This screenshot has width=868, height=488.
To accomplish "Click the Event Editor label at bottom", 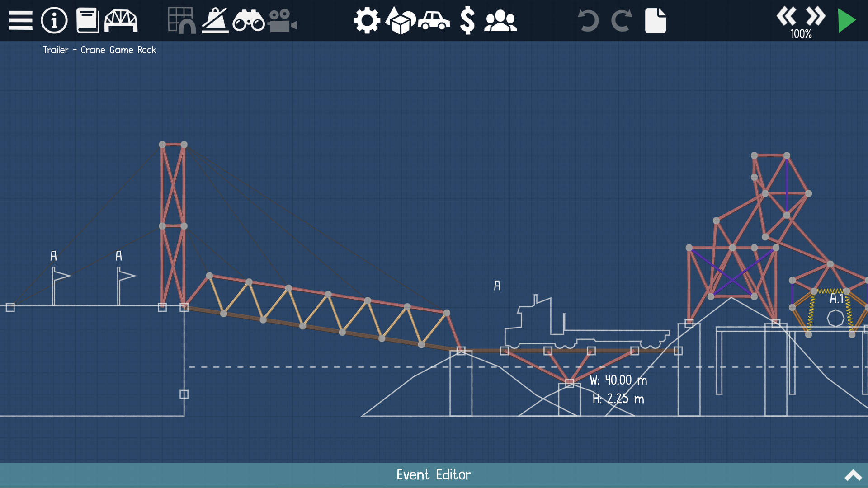I will point(434,474).
